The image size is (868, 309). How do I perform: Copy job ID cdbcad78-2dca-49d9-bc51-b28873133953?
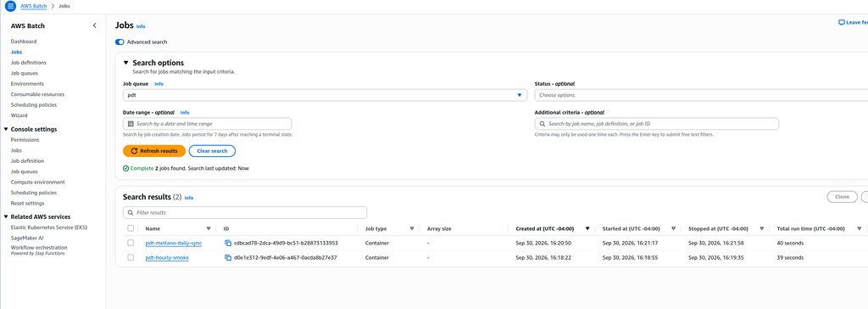(227, 243)
